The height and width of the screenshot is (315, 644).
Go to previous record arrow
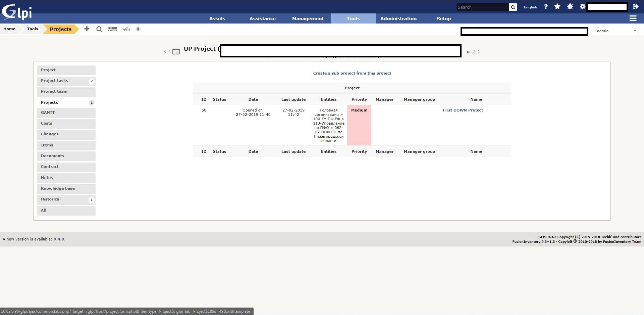click(170, 51)
